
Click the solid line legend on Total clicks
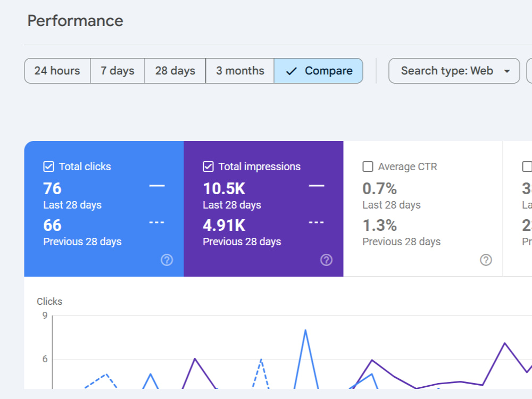(x=157, y=186)
